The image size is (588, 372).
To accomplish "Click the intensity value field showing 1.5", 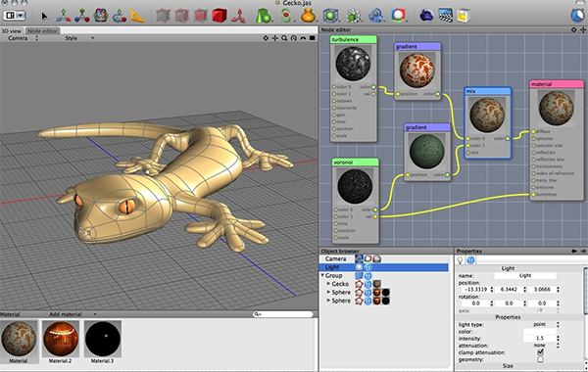I will pos(539,339).
